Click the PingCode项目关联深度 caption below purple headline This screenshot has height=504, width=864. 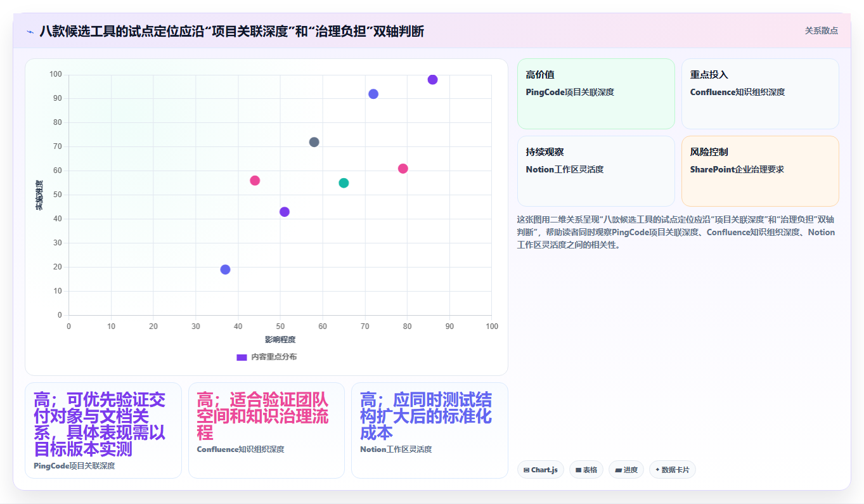point(74,466)
